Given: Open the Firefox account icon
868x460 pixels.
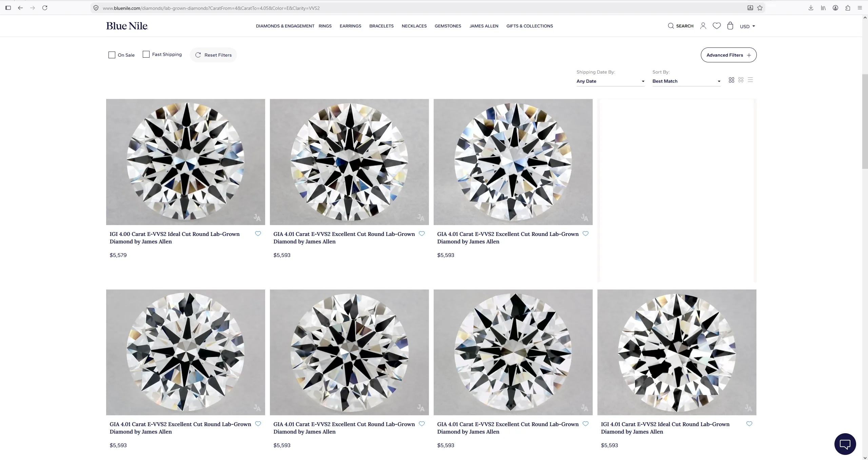Looking at the screenshot, I should (x=835, y=8).
